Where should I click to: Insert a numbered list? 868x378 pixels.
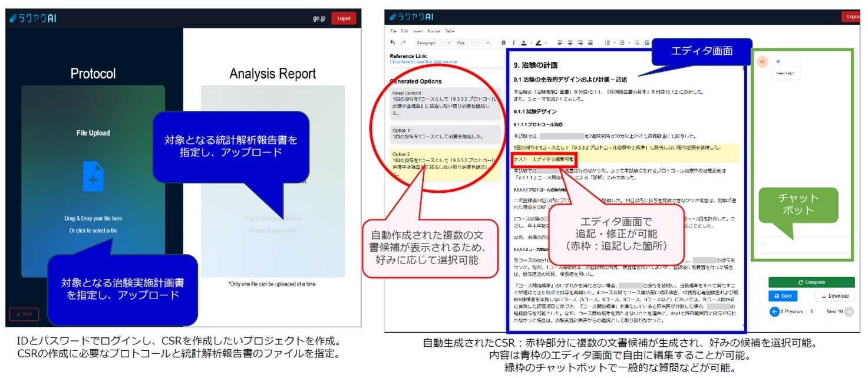pos(622,42)
